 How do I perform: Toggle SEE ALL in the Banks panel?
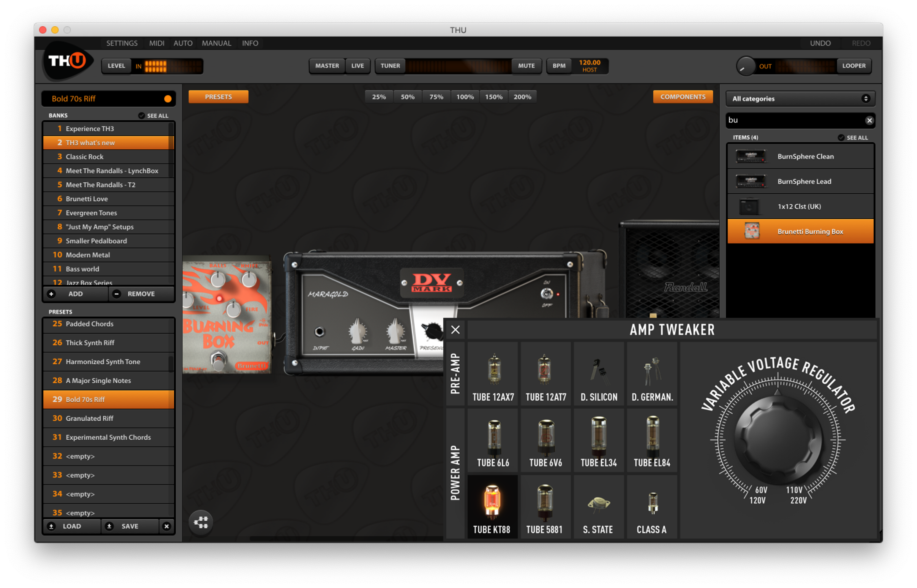(153, 115)
